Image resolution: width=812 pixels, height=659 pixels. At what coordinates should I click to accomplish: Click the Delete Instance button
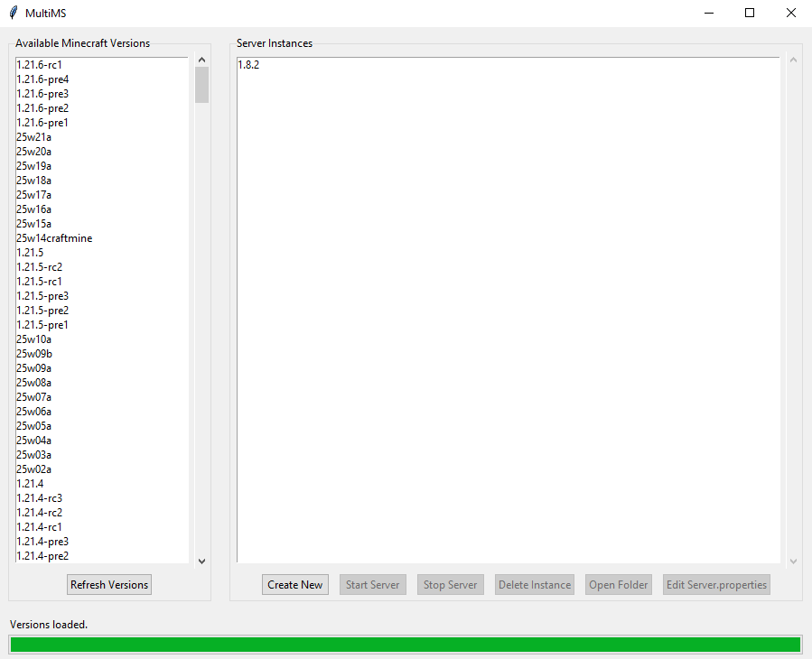(x=535, y=584)
